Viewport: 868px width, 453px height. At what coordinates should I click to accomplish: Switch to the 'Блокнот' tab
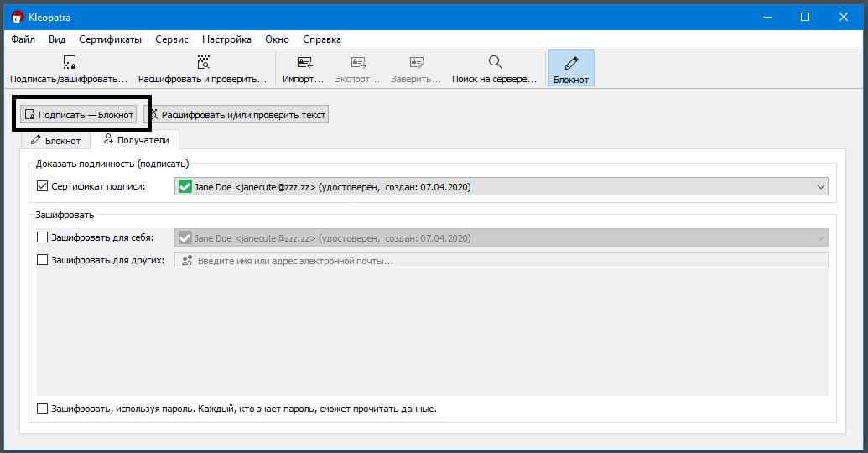[56, 140]
